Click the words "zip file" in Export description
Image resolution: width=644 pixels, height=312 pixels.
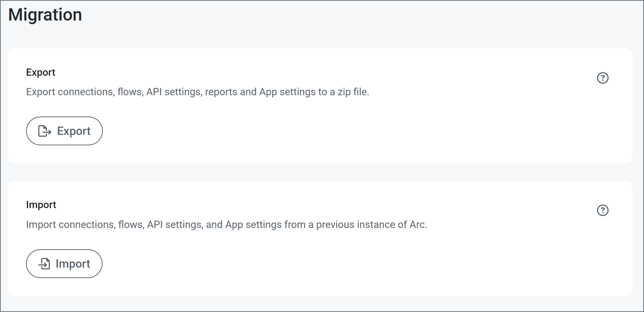(x=352, y=92)
